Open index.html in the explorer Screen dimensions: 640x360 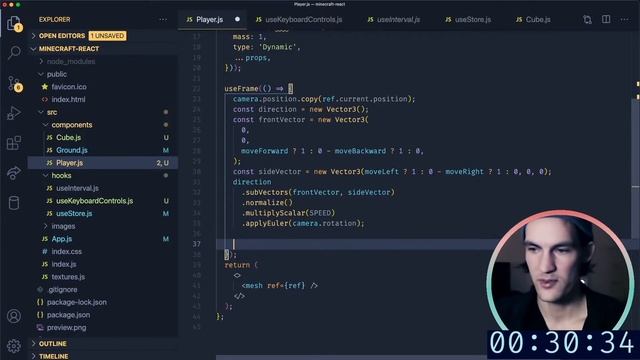click(x=68, y=99)
